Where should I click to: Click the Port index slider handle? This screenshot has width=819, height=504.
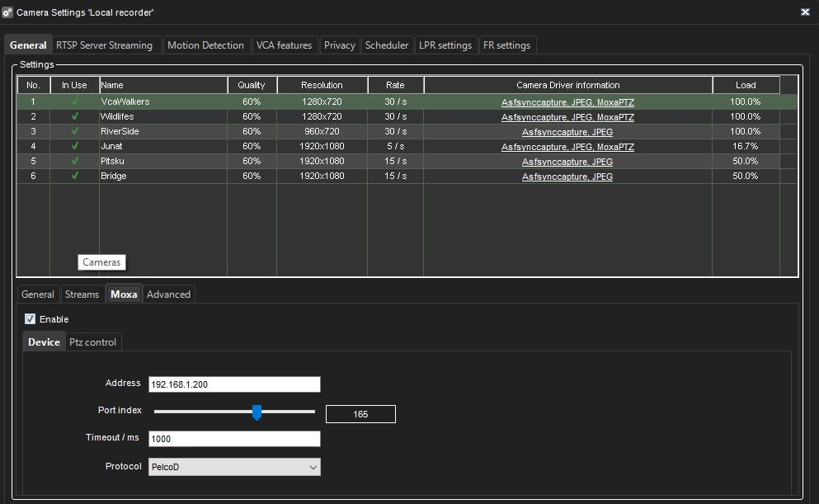[257, 412]
